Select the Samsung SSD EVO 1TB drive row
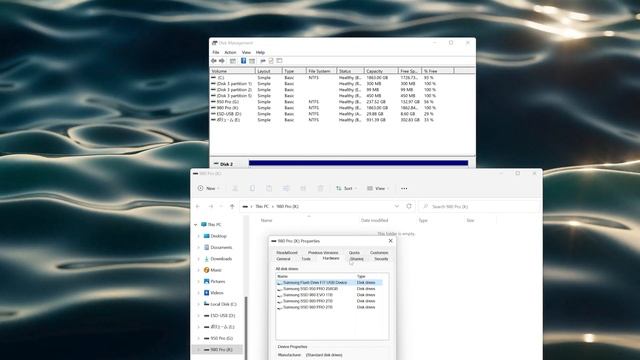The image size is (640, 360). (x=329, y=295)
